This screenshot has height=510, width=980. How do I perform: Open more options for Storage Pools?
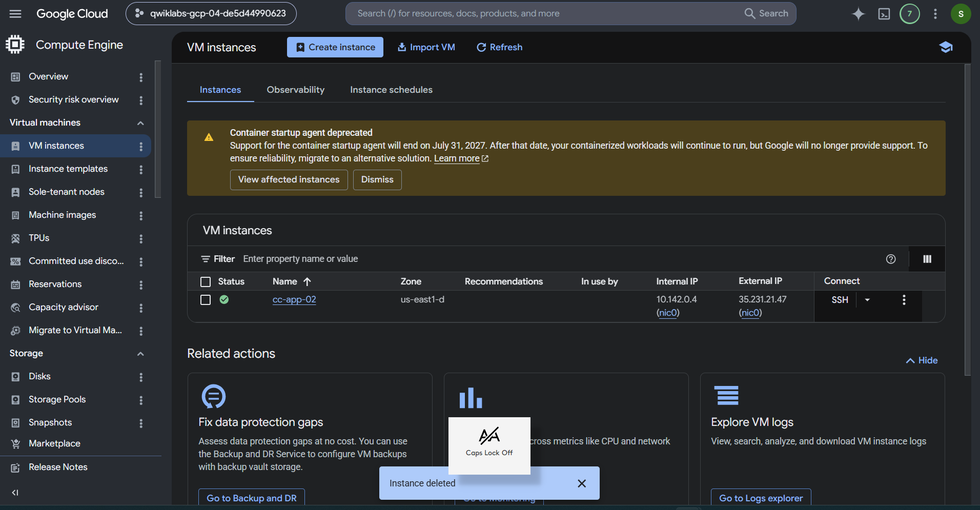(x=141, y=400)
